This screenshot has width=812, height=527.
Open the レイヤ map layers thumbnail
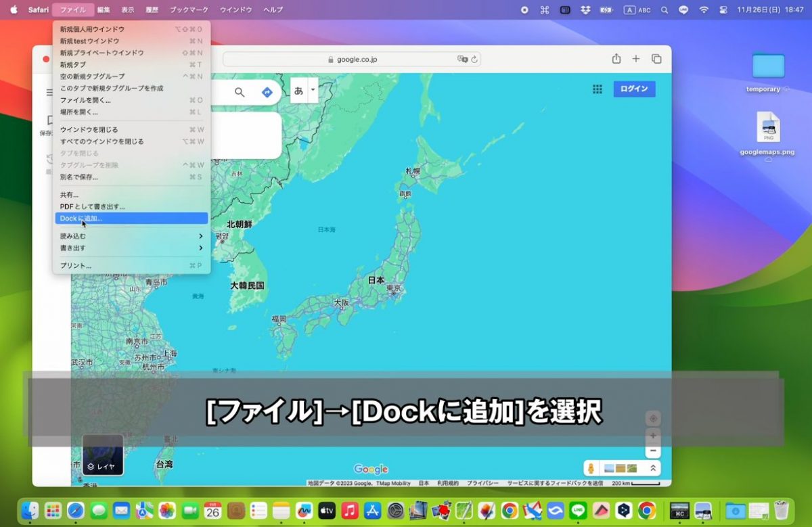(x=103, y=455)
